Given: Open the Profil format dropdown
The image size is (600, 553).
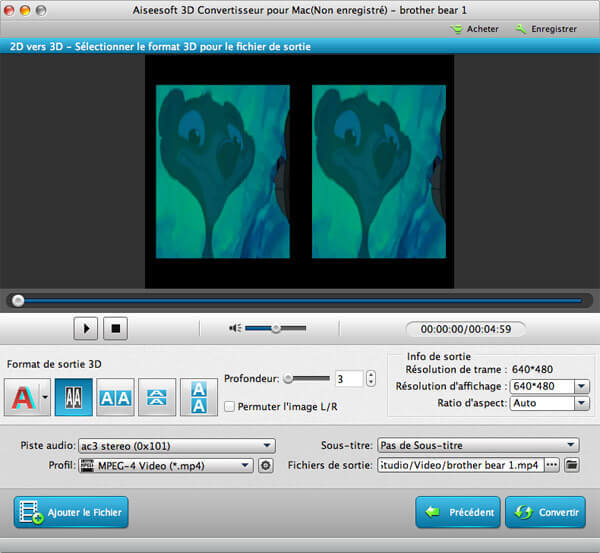Looking at the screenshot, I should [166, 466].
